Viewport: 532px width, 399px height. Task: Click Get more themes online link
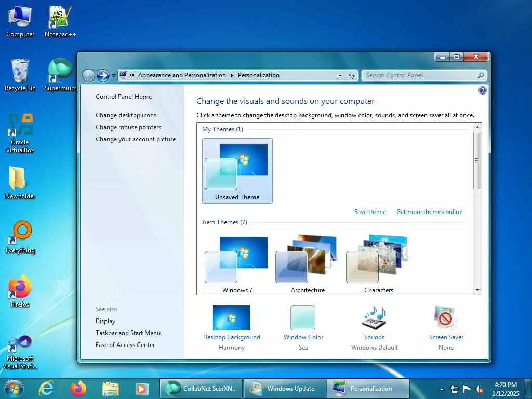[429, 212]
